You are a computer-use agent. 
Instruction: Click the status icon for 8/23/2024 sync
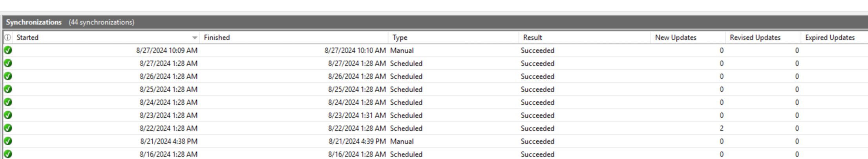[8, 115]
